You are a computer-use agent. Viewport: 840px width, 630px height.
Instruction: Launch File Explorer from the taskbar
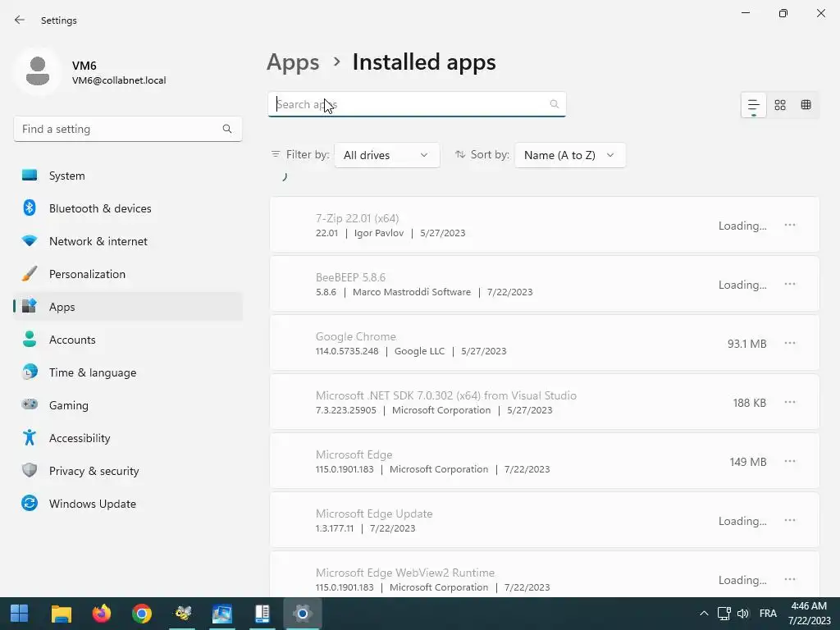61,614
